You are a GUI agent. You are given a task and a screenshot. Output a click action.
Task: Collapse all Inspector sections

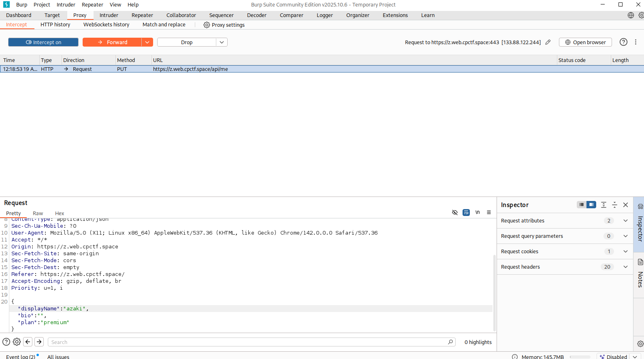(x=614, y=205)
